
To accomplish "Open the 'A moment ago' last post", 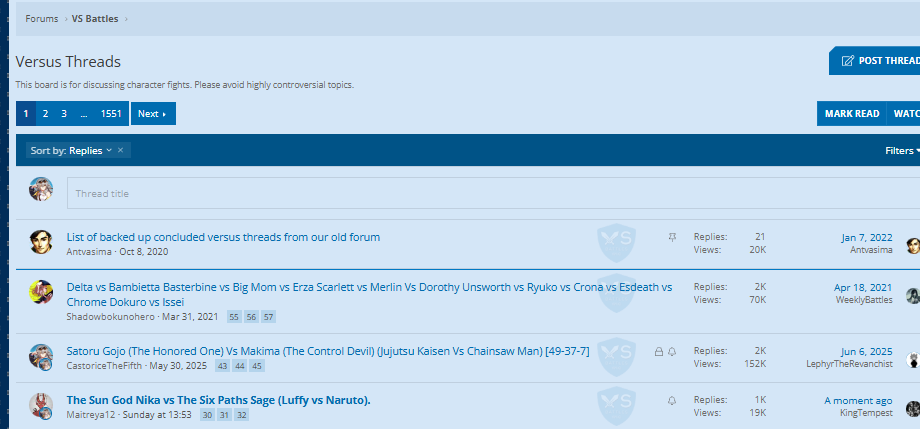I will click(x=858, y=401).
